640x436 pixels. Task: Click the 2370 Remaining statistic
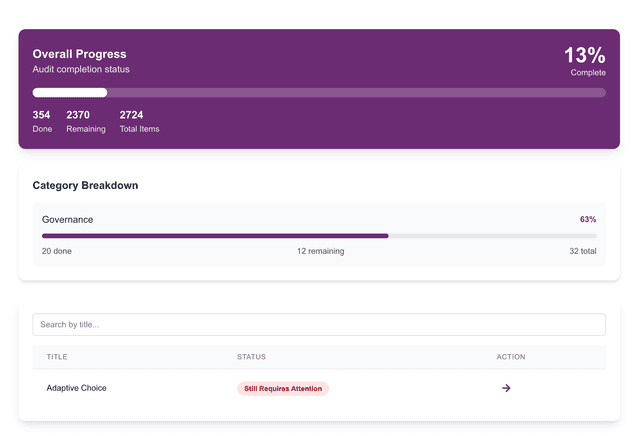click(x=85, y=121)
